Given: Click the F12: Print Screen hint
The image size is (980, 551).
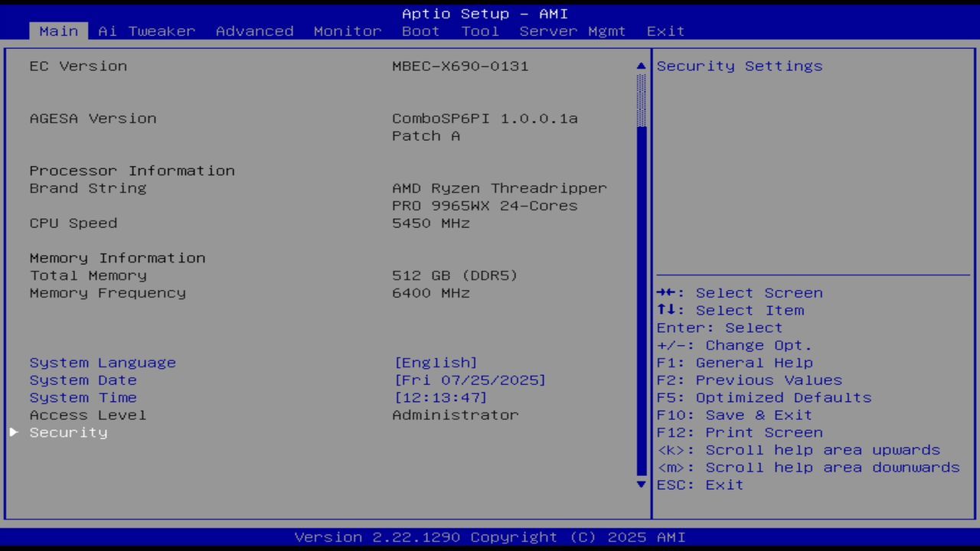Looking at the screenshot, I should (740, 432).
